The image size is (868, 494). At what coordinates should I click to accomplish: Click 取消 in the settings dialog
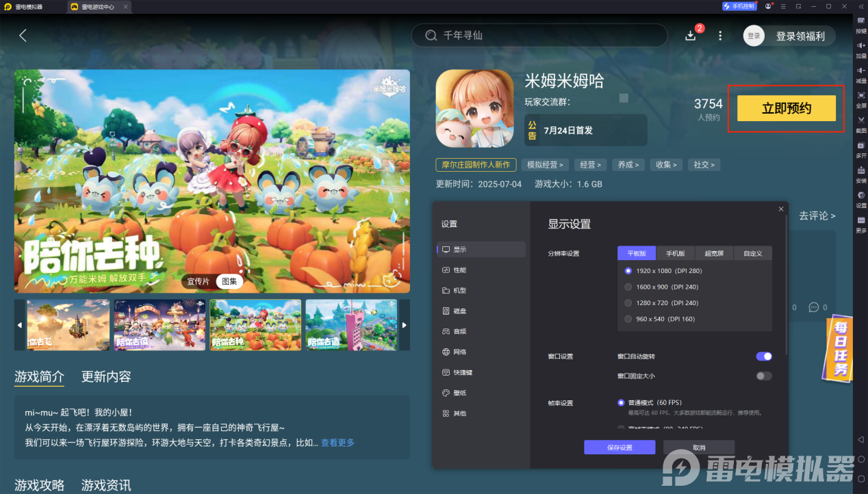click(699, 447)
